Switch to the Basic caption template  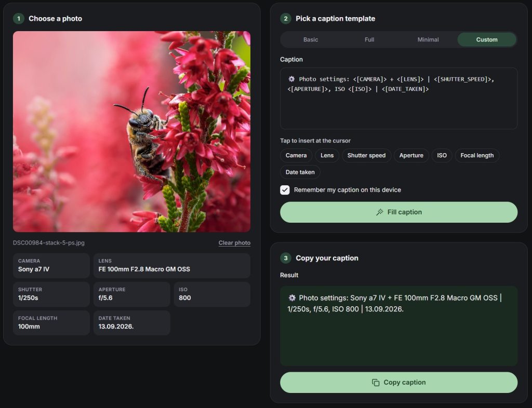point(311,39)
